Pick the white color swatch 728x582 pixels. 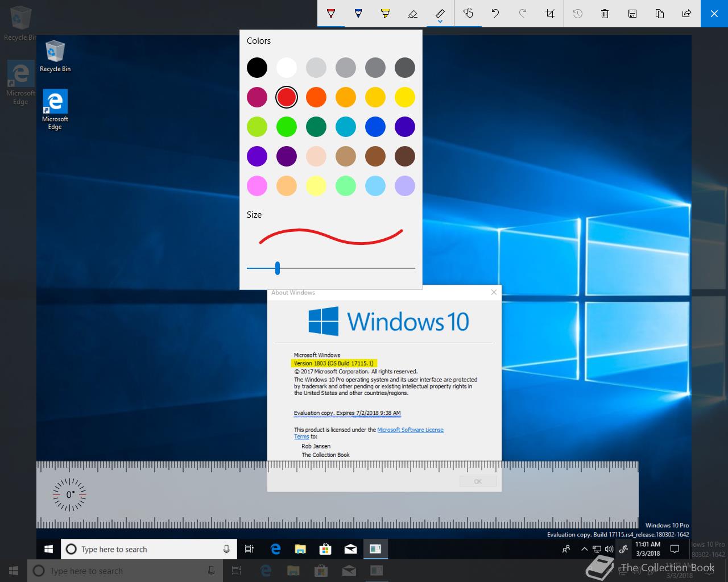coord(287,68)
